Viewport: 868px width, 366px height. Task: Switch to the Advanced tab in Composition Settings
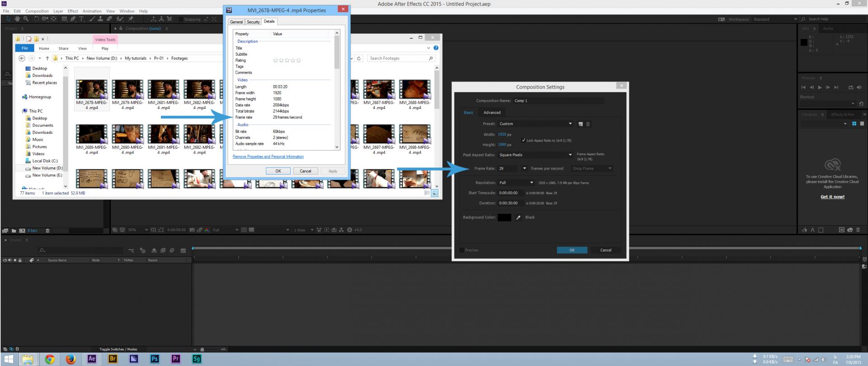click(492, 113)
